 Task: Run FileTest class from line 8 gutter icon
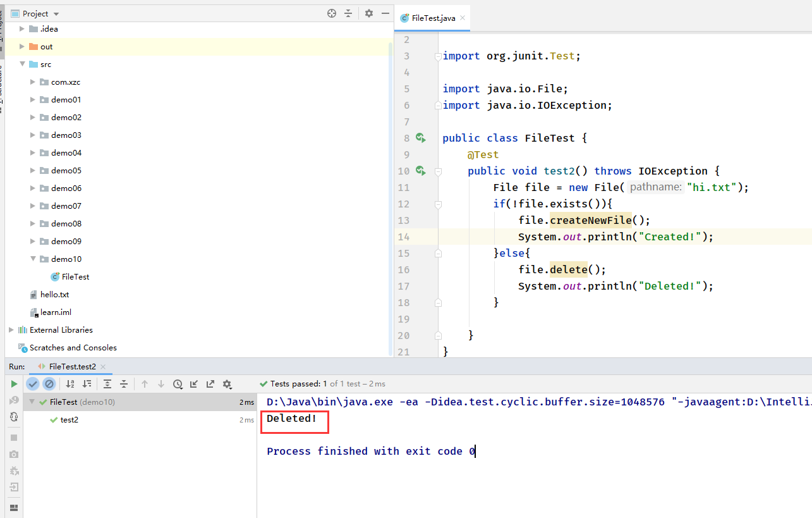[421, 138]
